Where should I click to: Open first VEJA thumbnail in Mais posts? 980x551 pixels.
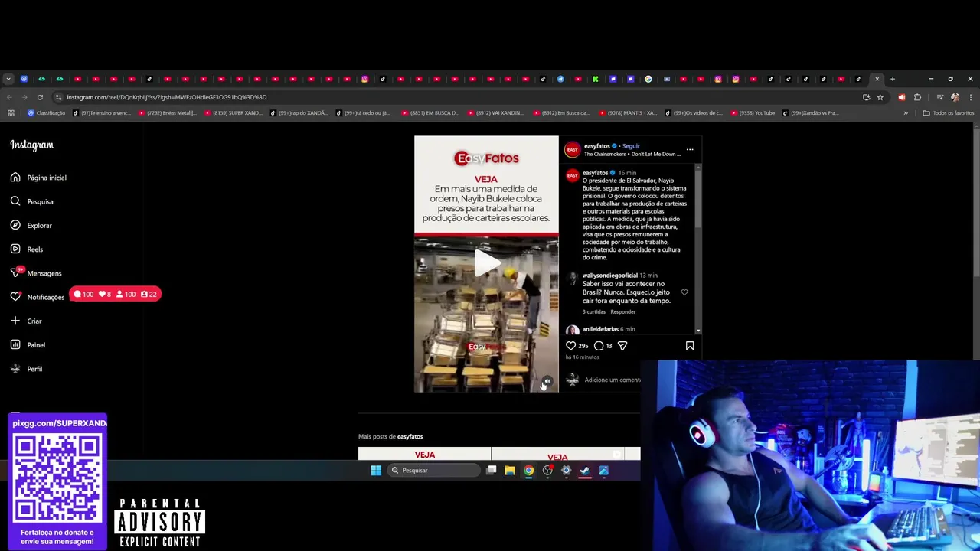[424, 454]
